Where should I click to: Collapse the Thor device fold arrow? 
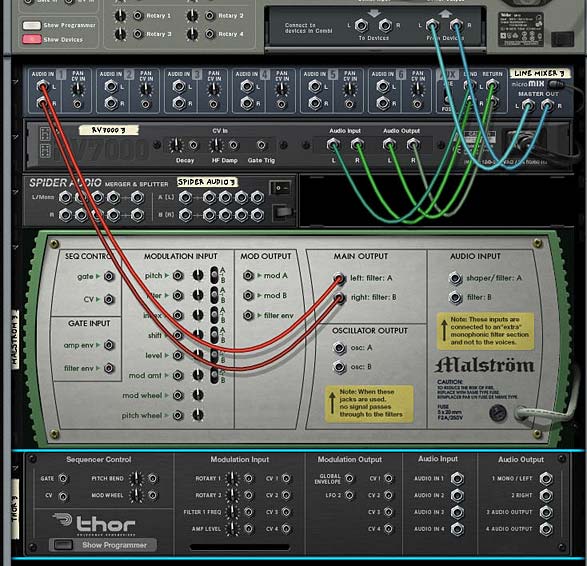coord(15,468)
